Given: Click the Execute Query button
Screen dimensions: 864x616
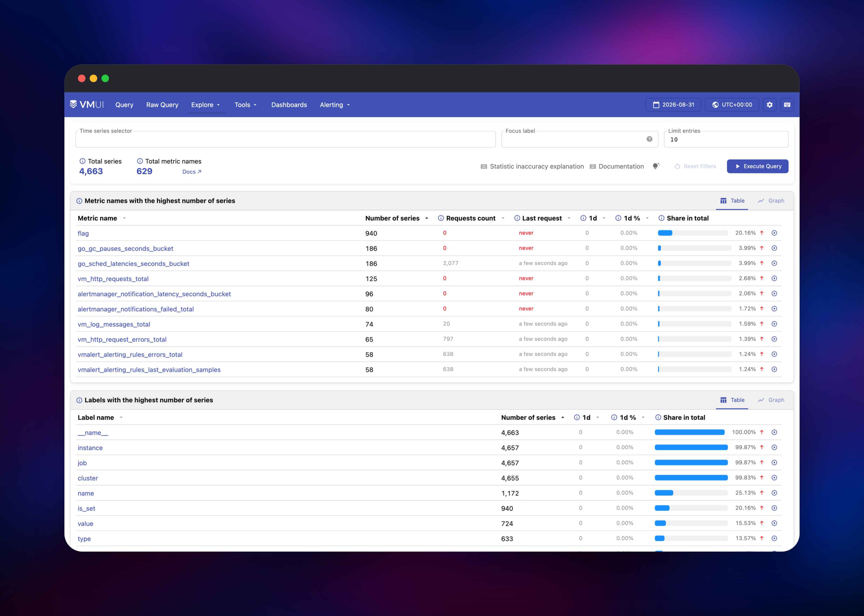Looking at the screenshot, I should [757, 166].
